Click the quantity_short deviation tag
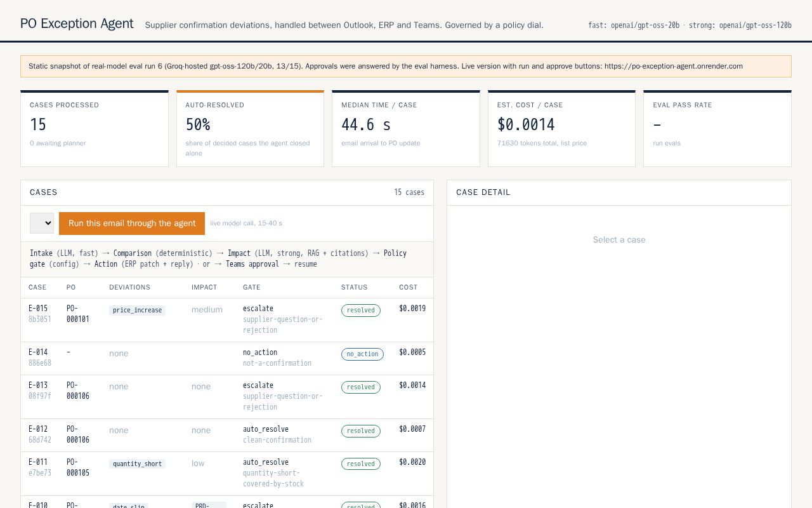 [137, 464]
